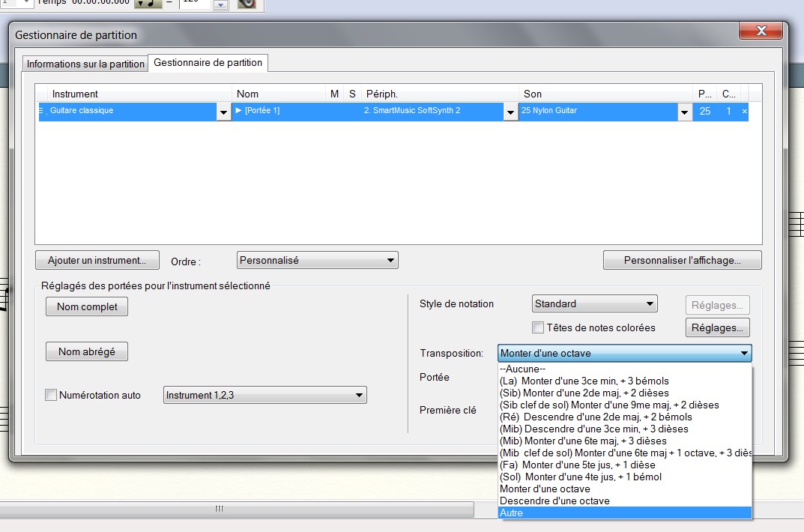
Task: Enable Têtes de notes colorées checkbox
Action: point(537,327)
